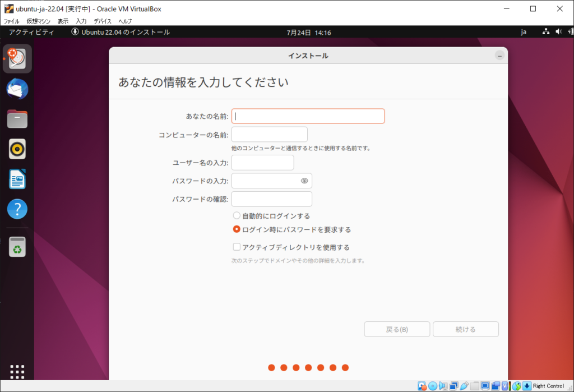
Task: Open the clock showing 7月24日 14:16
Action: (309, 33)
